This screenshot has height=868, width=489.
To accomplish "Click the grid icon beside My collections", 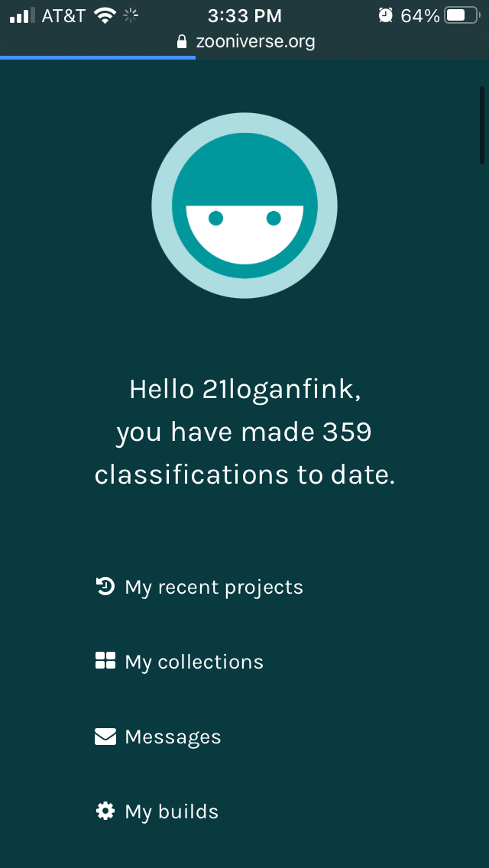I will [x=105, y=661].
